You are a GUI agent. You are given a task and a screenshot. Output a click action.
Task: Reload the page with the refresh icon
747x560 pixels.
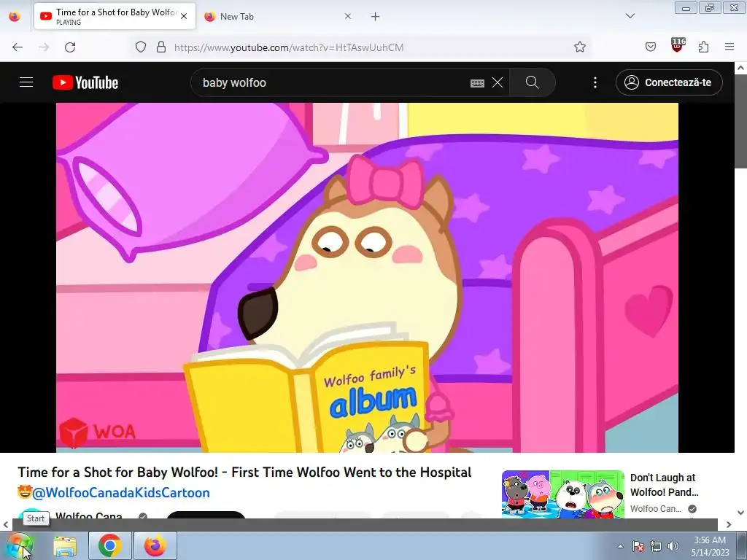(70, 47)
